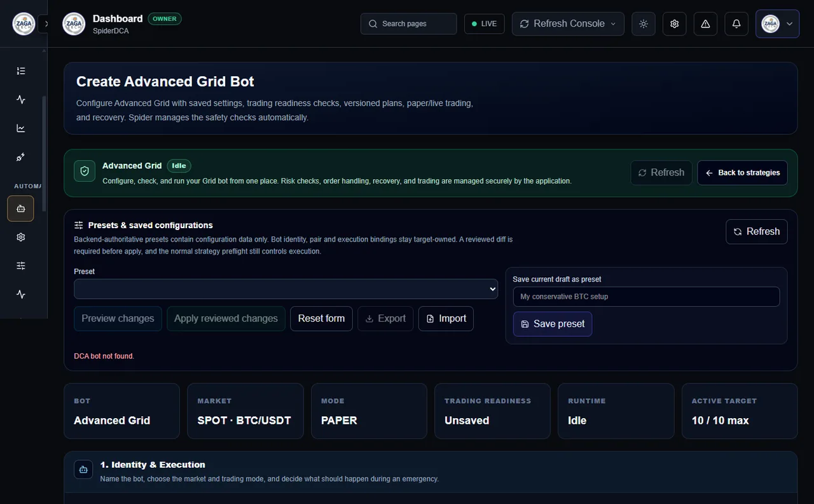
Task: Click the ZAGA logo atop the sidebar
Action: coord(24,24)
